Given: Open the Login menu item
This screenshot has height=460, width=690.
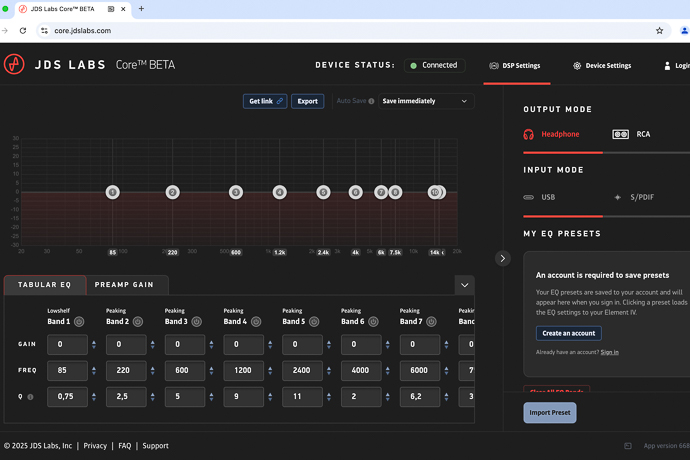Looking at the screenshot, I should 677,66.
